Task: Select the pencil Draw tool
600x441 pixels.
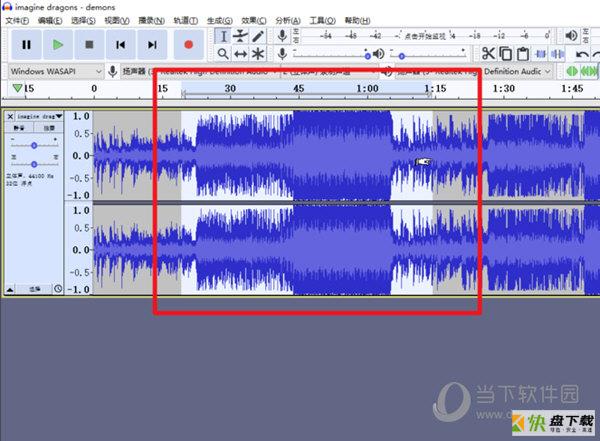Action: pos(258,36)
